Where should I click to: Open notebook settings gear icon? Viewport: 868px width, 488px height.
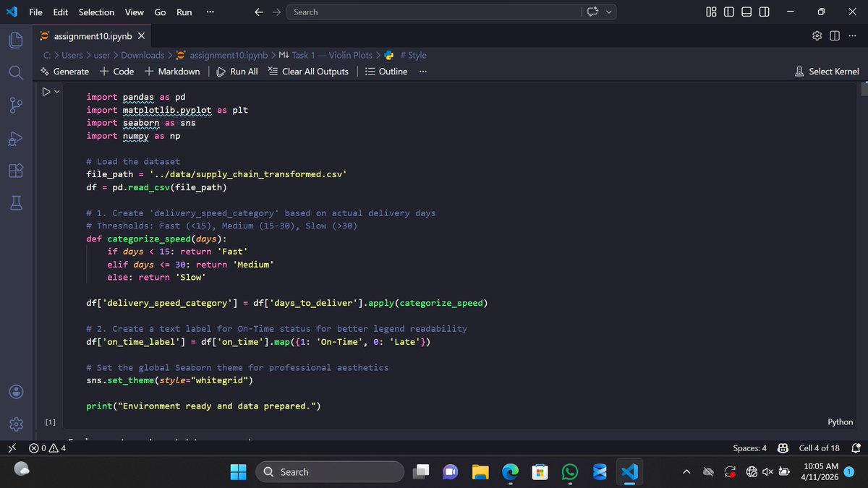tap(818, 36)
